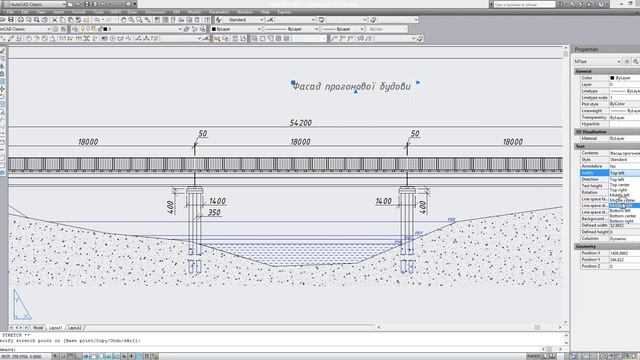This screenshot has height=360, width=640.
Task: Click the Save icon in the Standard toolbar
Action: 11,20
